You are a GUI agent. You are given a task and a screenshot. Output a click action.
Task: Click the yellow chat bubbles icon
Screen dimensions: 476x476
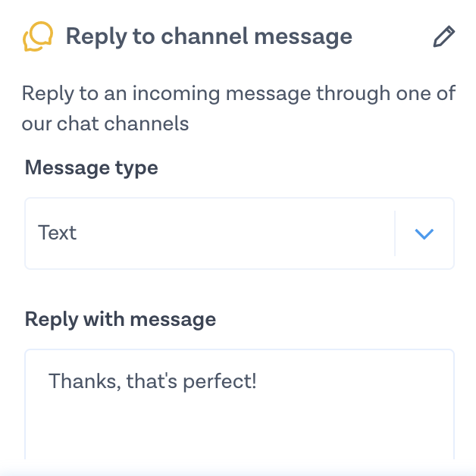coord(38,36)
